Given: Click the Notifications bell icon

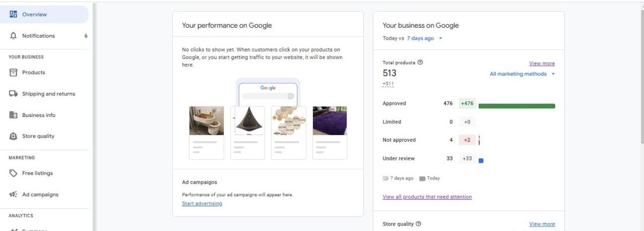Looking at the screenshot, I should tap(14, 36).
